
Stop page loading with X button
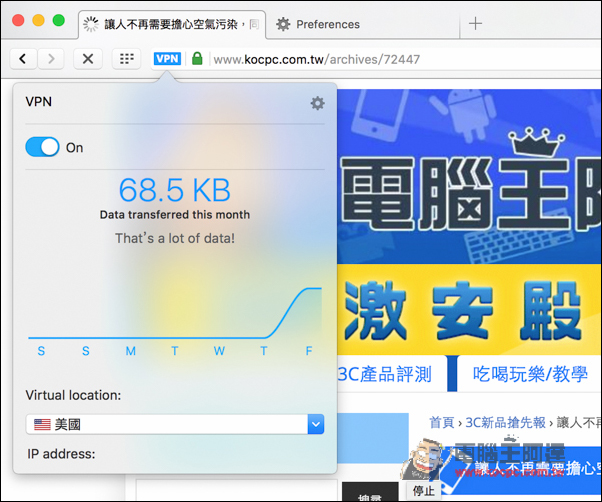coord(88,59)
